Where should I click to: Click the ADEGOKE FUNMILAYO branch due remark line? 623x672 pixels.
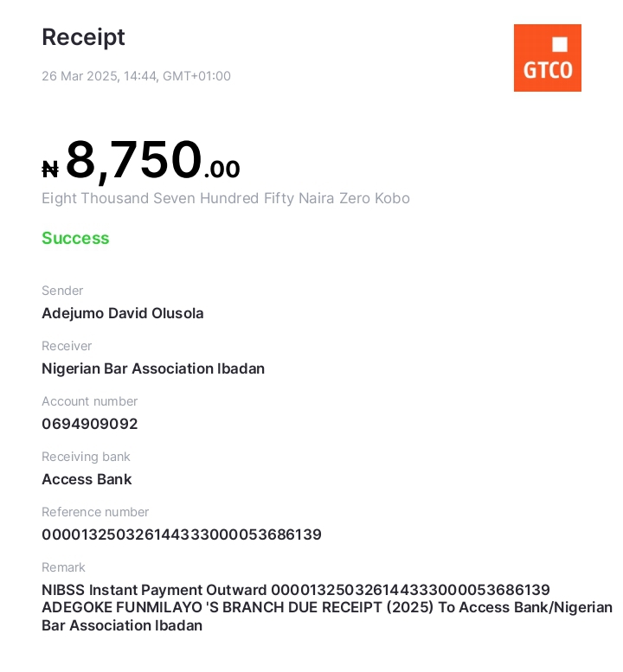[x=327, y=607]
